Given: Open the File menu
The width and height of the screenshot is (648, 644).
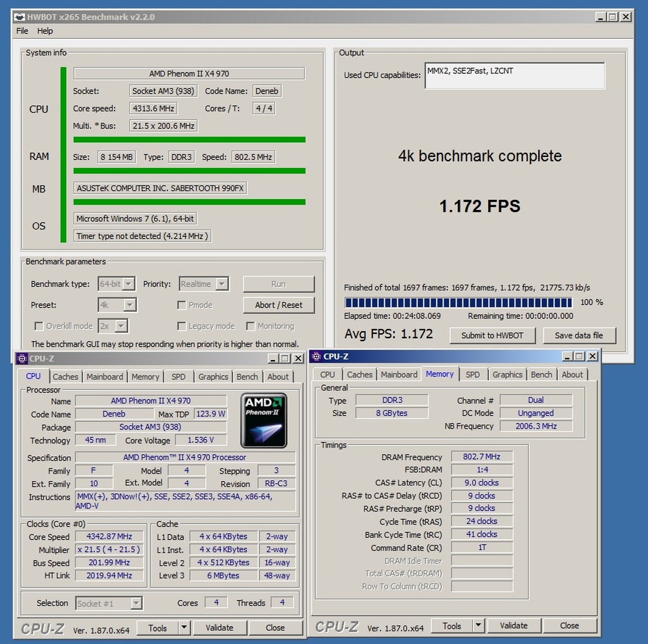Looking at the screenshot, I should tap(22, 31).
